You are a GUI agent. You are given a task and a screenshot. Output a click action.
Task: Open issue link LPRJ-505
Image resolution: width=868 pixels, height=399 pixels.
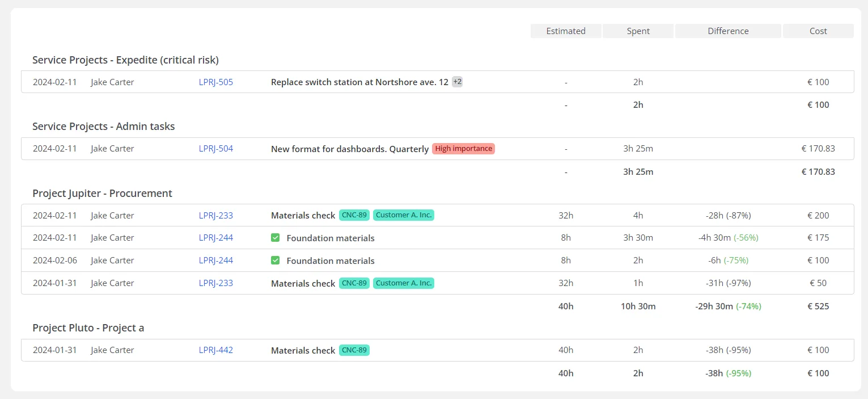coord(215,82)
